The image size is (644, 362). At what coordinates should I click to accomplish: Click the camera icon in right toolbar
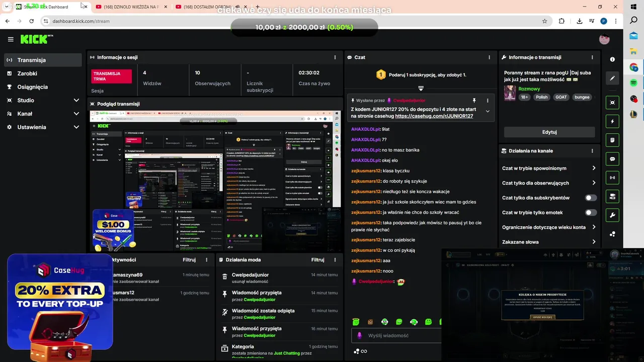coord(612,196)
